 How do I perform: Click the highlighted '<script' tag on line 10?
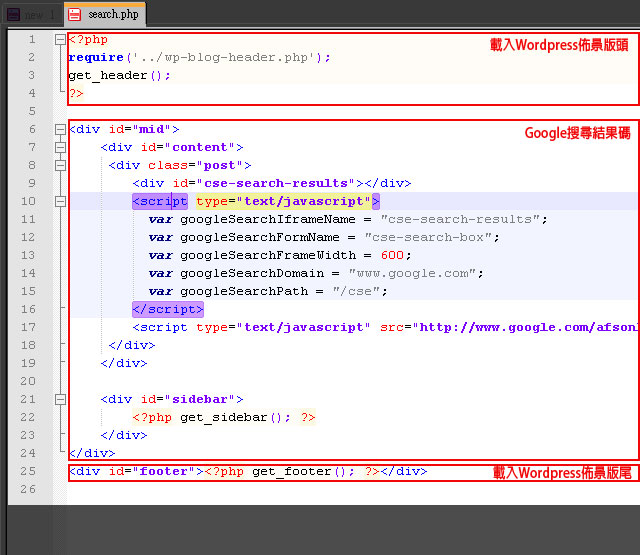pyautogui.click(x=160, y=201)
